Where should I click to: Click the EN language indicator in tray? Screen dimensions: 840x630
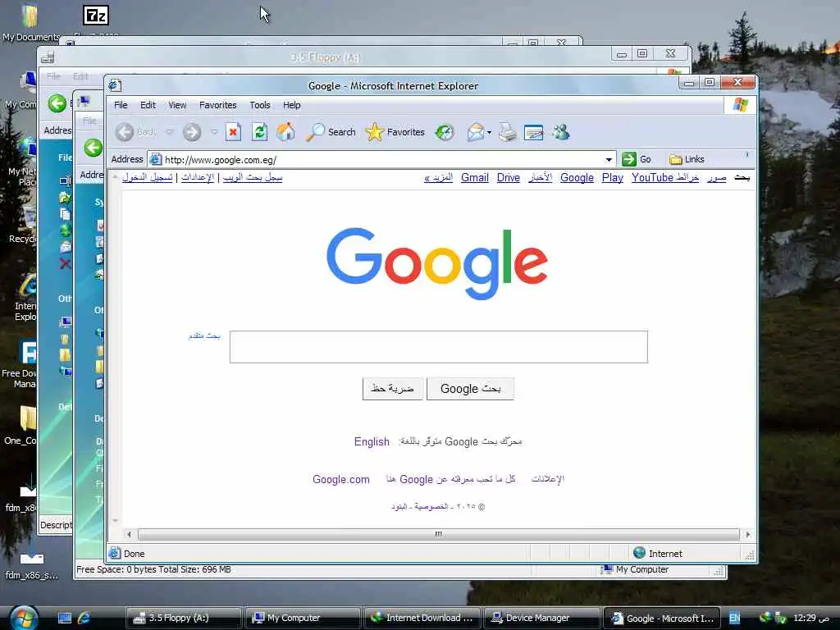[734, 618]
